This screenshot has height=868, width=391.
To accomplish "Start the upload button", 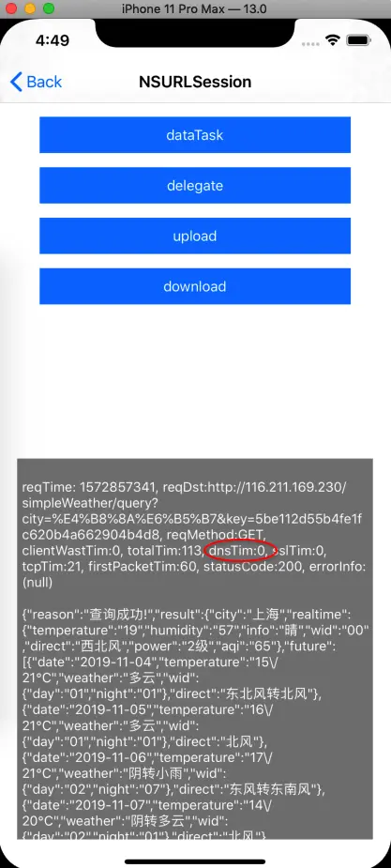I will [x=195, y=236].
